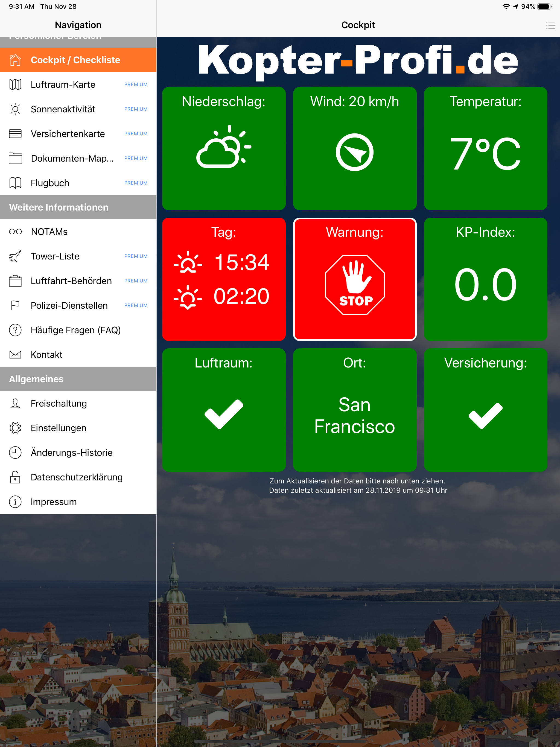Tap the open book icon for Flugbuch
This screenshot has height=747, width=560.
click(15, 183)
